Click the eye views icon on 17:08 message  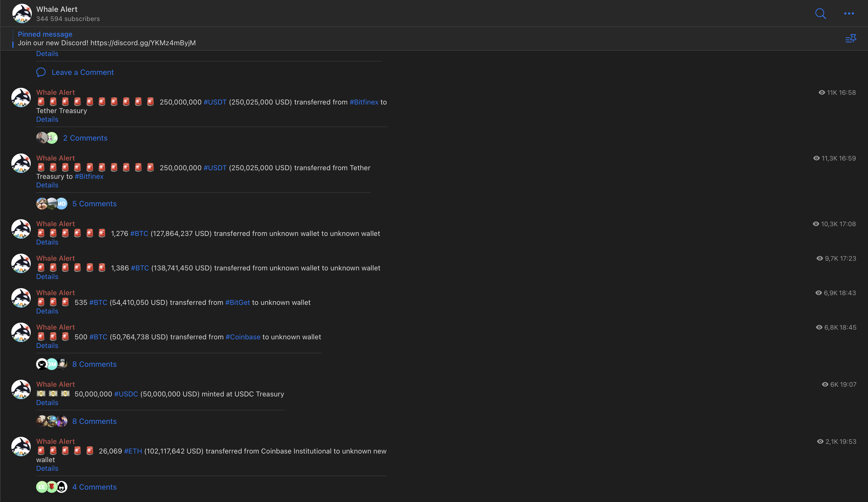[x=816, y=224]
